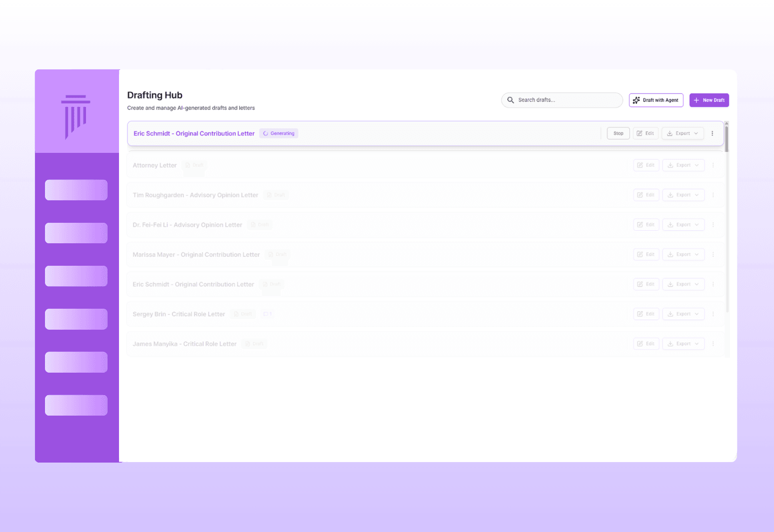774x532 pixels.
Task: Create a New Draft
Action: click(x=709, y=100)
